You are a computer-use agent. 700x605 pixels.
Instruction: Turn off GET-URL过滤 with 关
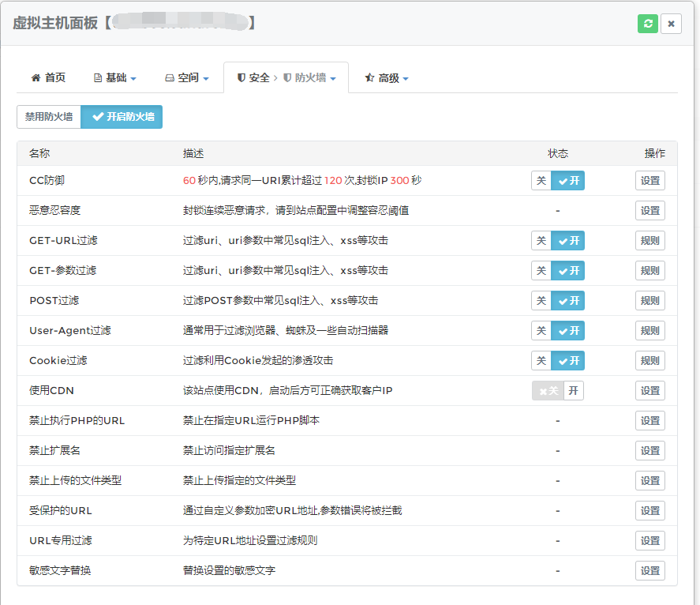(x=541, y=240)
